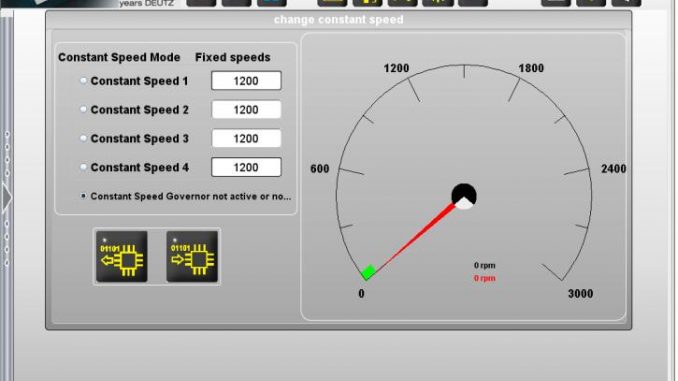
Task: Click the Fixed speeds column header
Action: tap(233, 58)
